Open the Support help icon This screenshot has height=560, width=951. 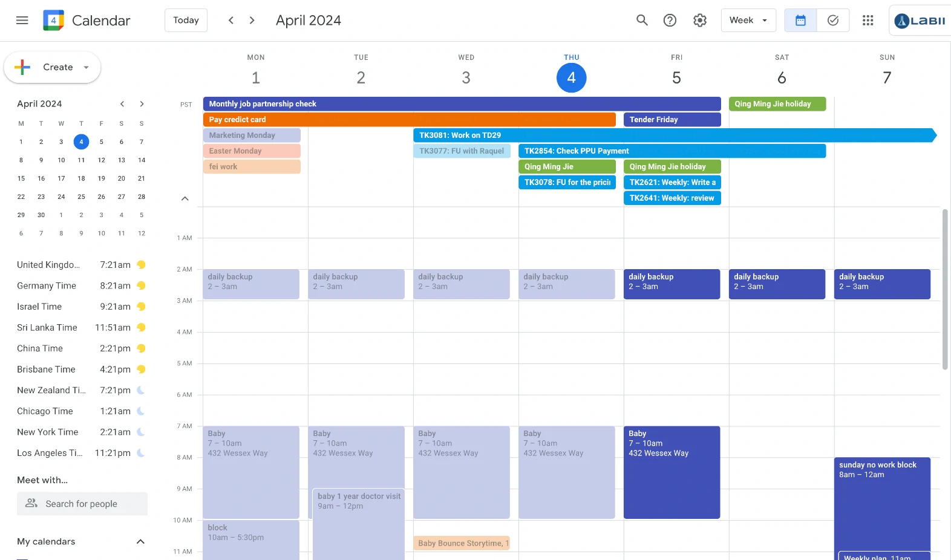670,21
